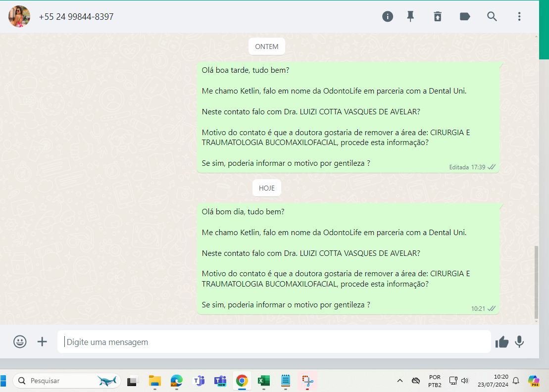The height and width of the screenshot is (392, 549).
Task: Click the cloud sync tray icon
Action: pos(416,381)
